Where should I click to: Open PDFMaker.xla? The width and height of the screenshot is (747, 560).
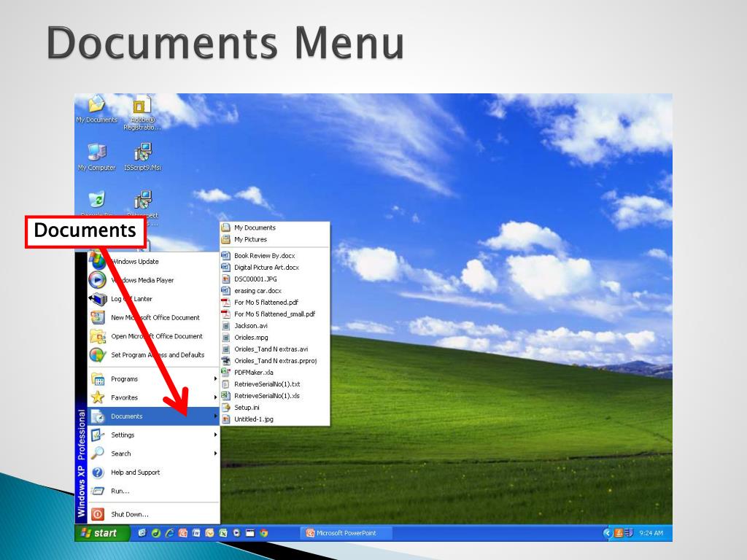(x=275, y=373)
